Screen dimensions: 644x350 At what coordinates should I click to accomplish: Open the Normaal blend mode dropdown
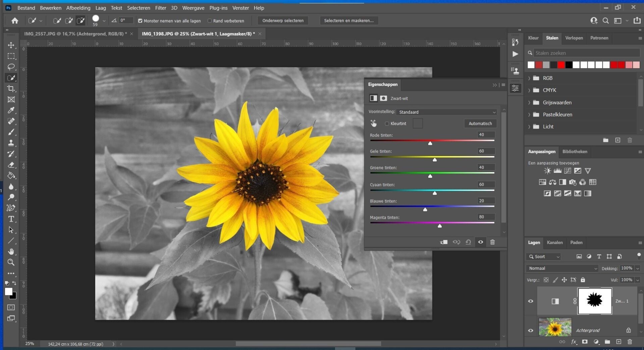pyautogui.click(x=561, y=268)
